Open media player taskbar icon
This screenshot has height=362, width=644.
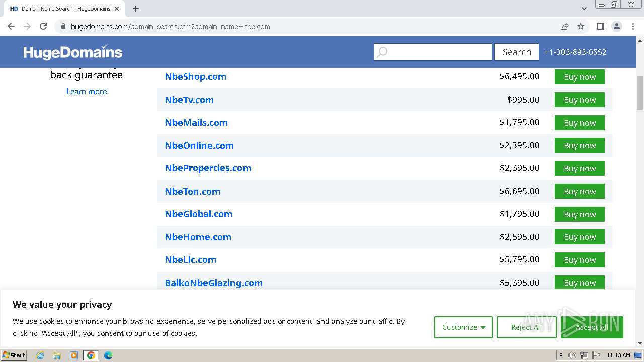74,355
